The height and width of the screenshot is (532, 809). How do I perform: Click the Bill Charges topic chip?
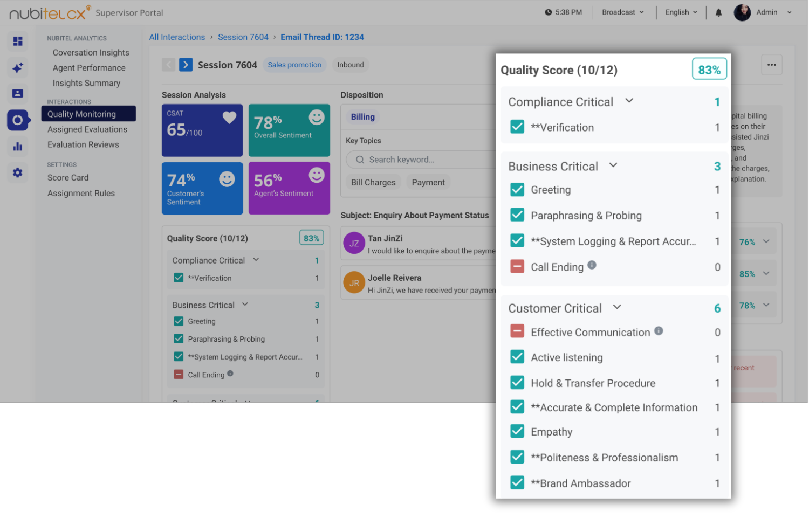373,182
